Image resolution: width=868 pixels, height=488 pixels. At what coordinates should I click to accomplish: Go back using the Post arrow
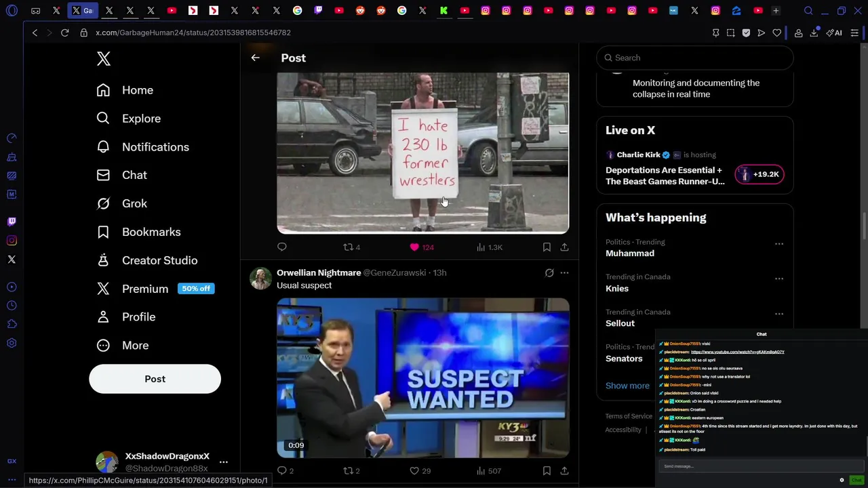click(255, 58)
